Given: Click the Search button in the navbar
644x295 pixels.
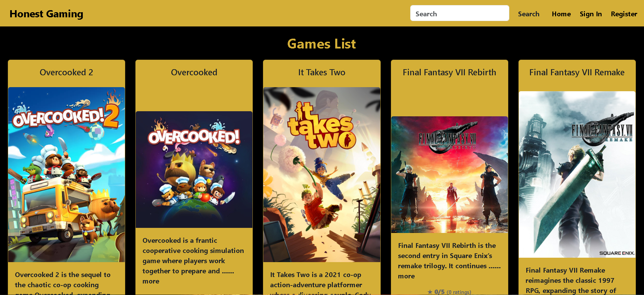Looking at the screenshot, I should tap(528, 14).
